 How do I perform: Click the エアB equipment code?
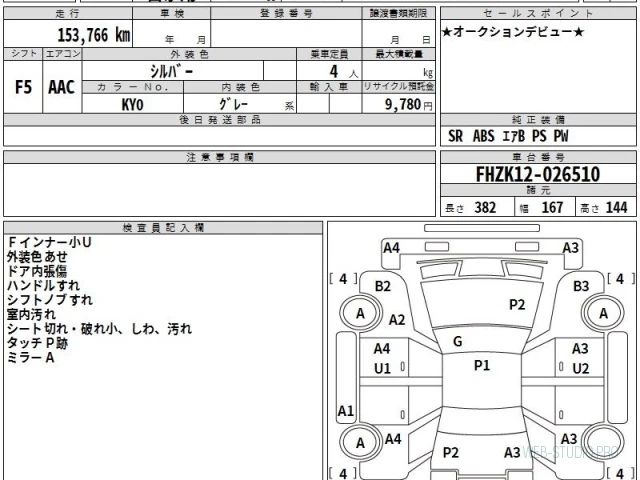pyautogui.click(x=513, y=136)
